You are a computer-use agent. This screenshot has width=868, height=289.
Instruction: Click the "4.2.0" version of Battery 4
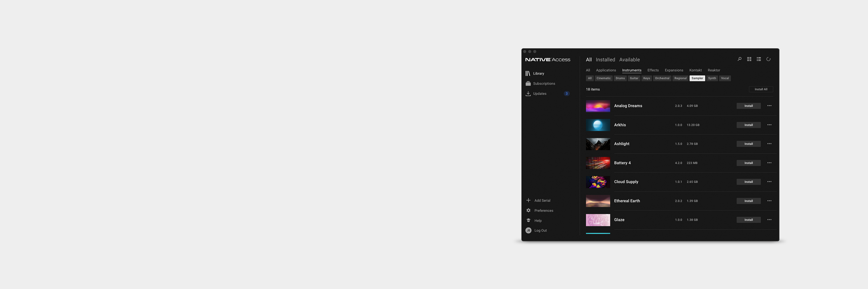pyautogui.click(x=678, y=163)
